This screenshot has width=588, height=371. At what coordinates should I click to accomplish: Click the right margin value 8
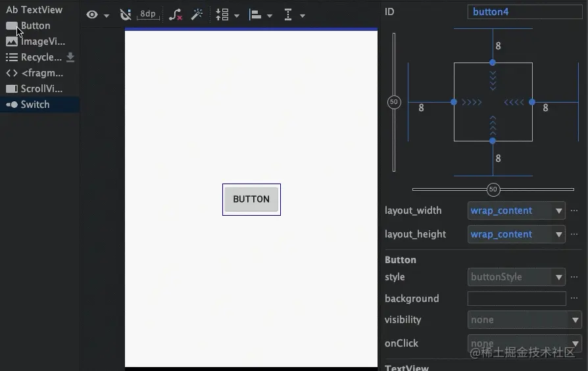545,108
